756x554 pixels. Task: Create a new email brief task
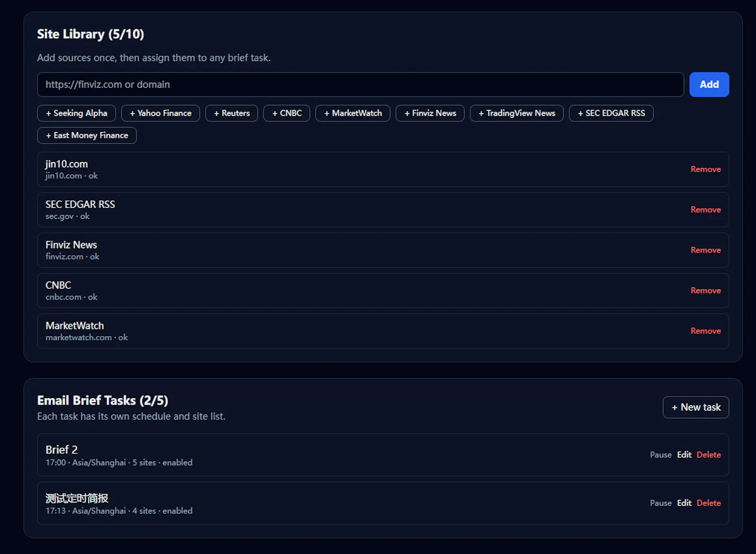pos(696,407)
